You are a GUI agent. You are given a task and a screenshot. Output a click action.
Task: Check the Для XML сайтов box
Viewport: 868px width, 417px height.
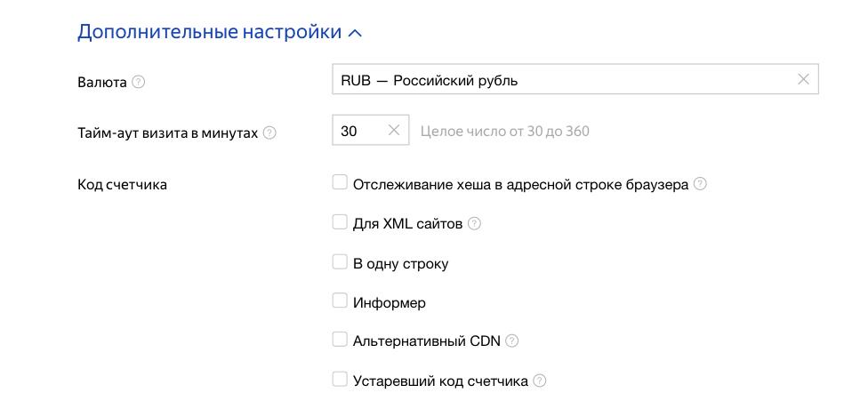[340, 222]
